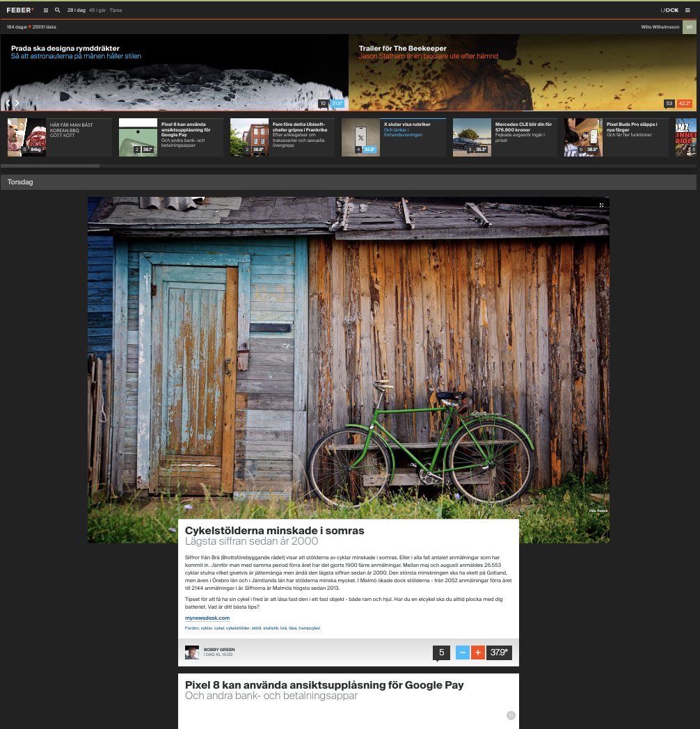The height and width of the screenshot is (729, 700).
Task: Click the 'cykelstölder' tag
Action: coord(238,628)
